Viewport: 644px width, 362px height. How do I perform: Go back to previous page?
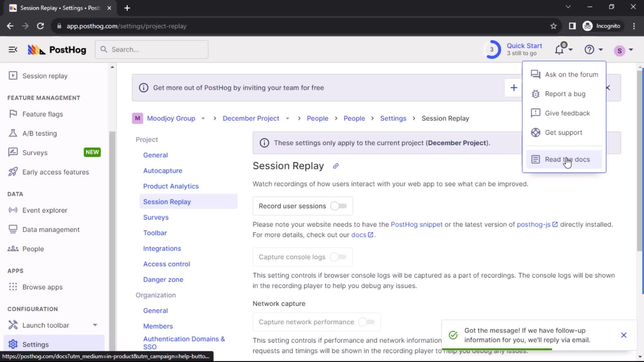tap(10, 26)
